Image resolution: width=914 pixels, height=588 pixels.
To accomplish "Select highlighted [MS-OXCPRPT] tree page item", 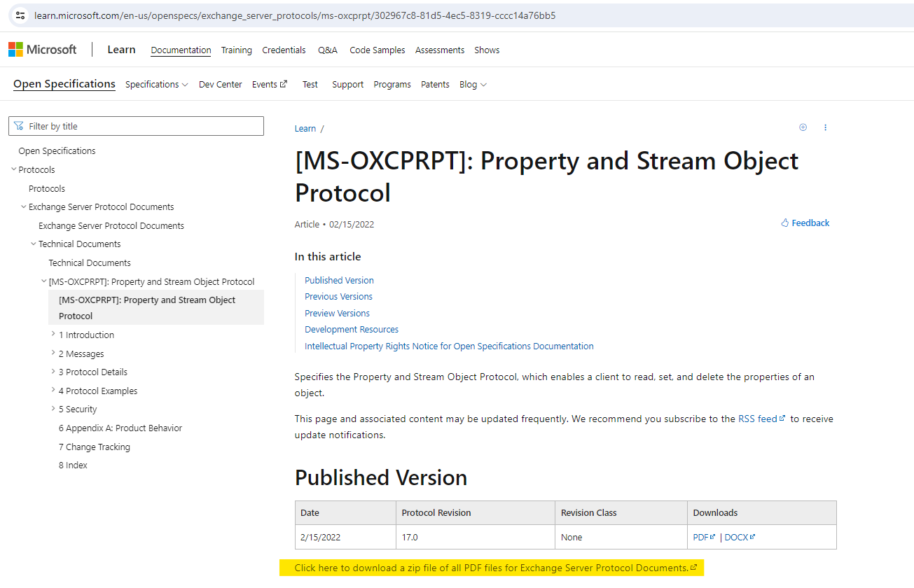I will point(156,308).
